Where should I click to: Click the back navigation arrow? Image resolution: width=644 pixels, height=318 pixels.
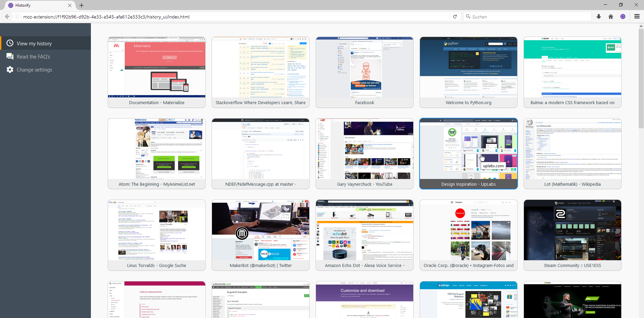click(7, 16)
